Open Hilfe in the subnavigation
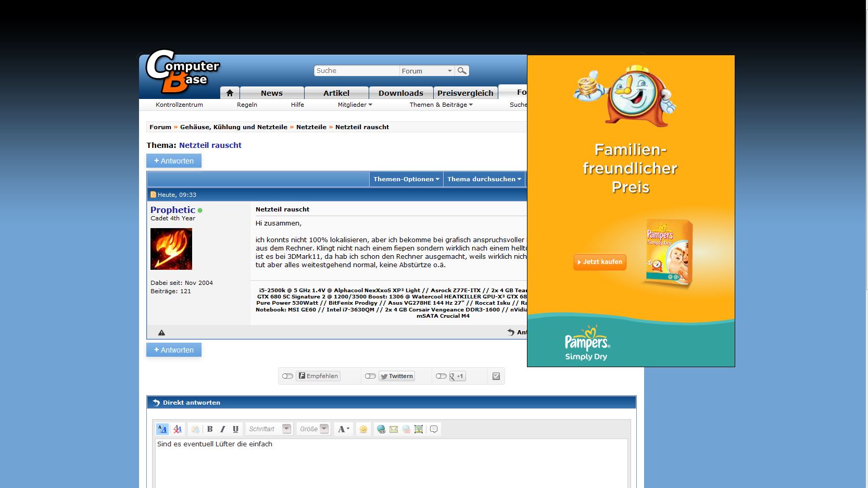This screenshot has width=868, height=488. (297, 105)
